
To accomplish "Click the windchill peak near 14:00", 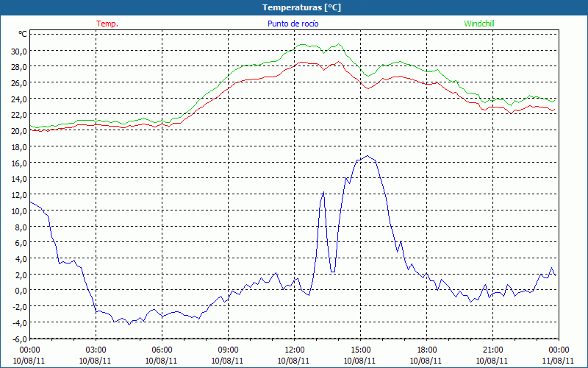I will coord(339,44).
